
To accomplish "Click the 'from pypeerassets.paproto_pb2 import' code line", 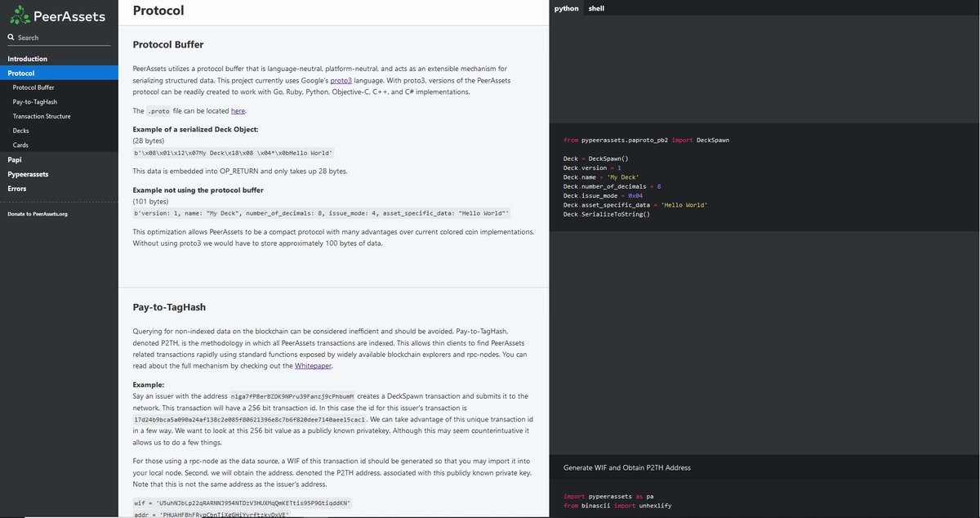I will (x=646, y=141).
